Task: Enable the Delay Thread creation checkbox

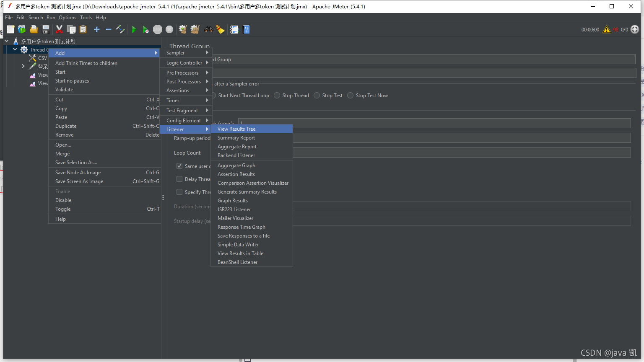Action: click(179, 179)
